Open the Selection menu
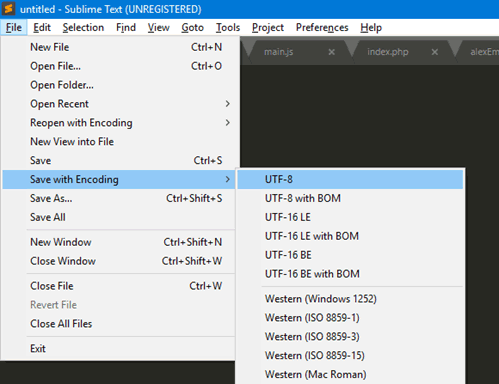499x384 pixels. (x=83, y=27)
